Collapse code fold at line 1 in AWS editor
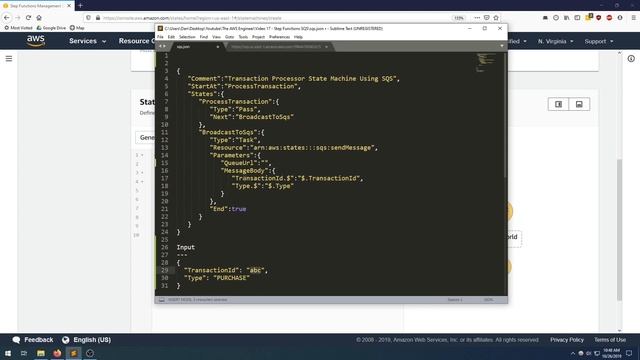Screen dimensions: 640x360 (x=142, y=155)
